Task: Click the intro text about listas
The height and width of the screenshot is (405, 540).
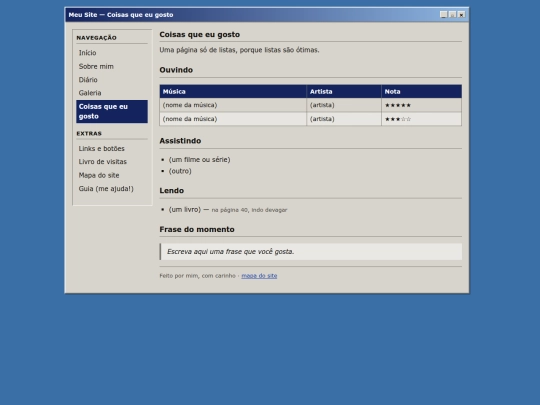Action: [x=239, y=50]
